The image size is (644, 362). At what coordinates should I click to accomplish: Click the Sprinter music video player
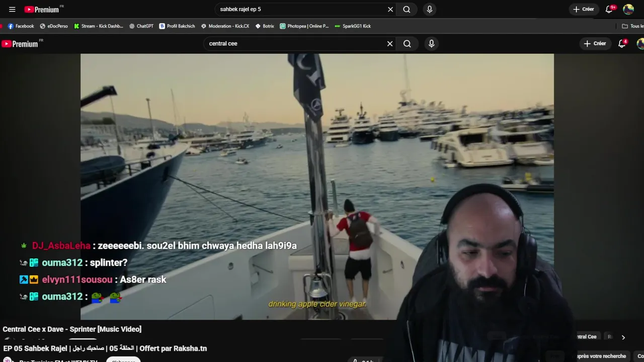[x=317, y=186]
